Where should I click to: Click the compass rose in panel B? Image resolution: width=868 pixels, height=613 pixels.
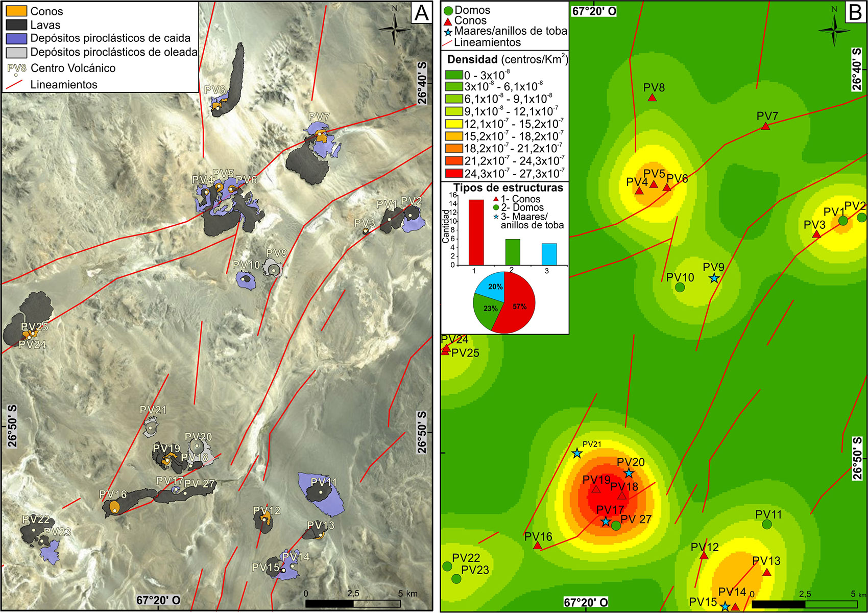pos(834,29)
